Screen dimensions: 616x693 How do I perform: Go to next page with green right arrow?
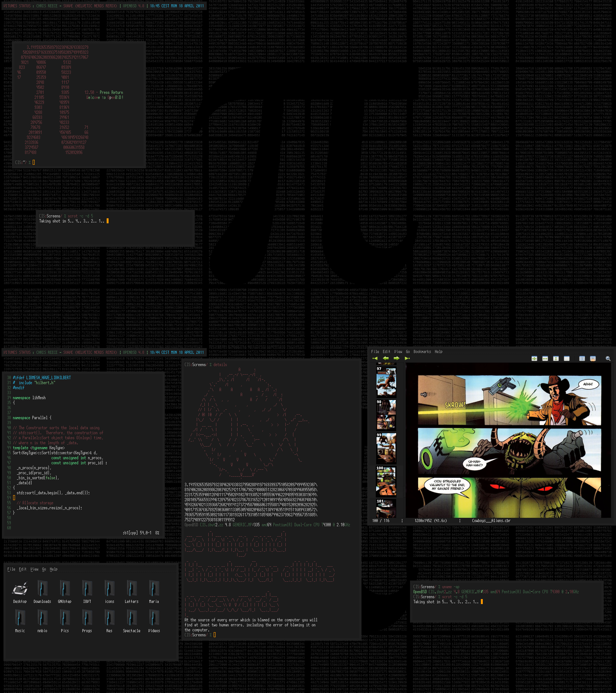click(x=397, y=358)
